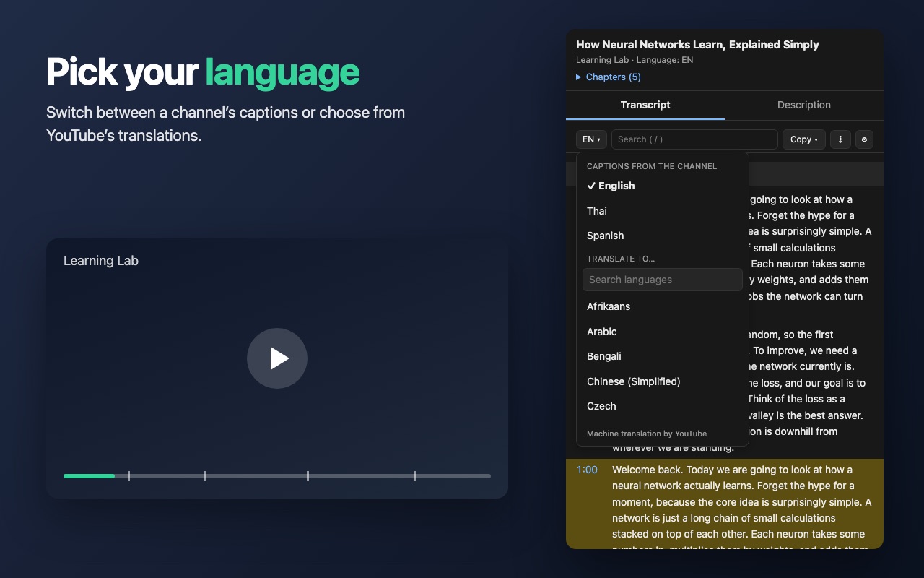Choose Spanish captions from the channel
Screen dimensions: 924x578
(663, 236)
